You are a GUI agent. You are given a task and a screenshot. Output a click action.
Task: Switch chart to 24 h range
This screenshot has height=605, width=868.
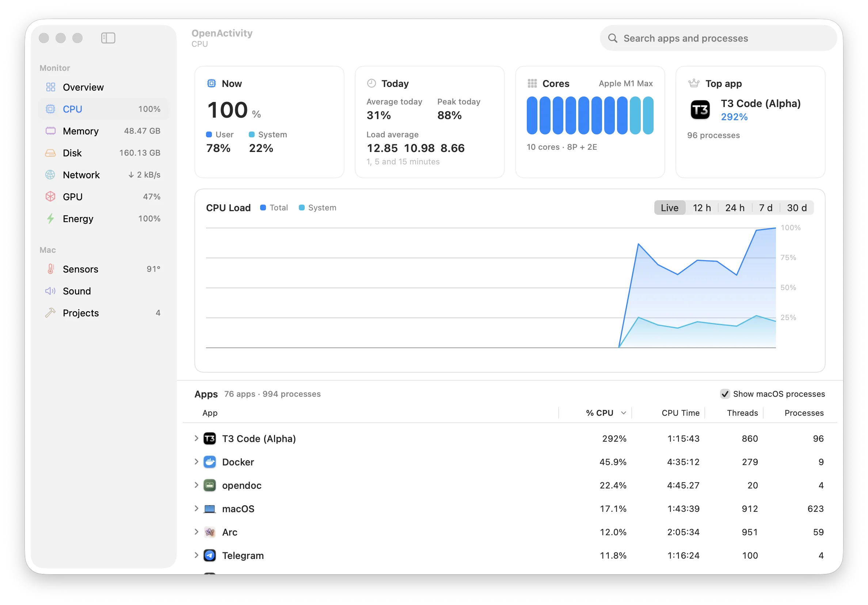click(735, 208)
